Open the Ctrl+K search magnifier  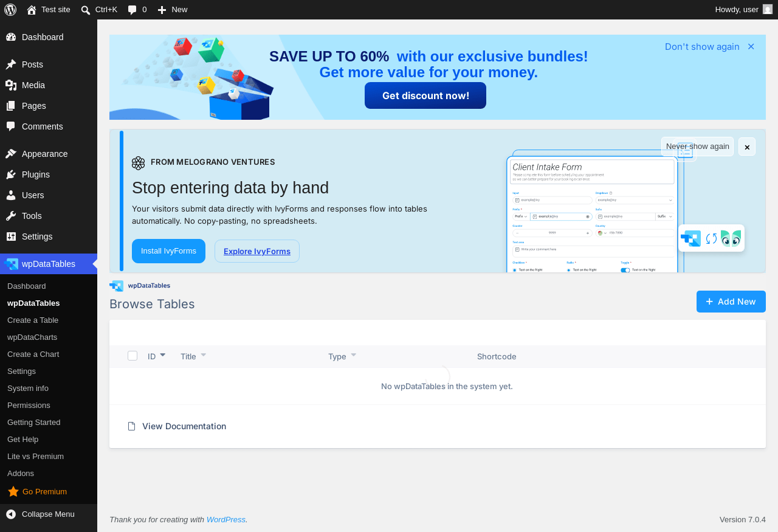[86, 10]
